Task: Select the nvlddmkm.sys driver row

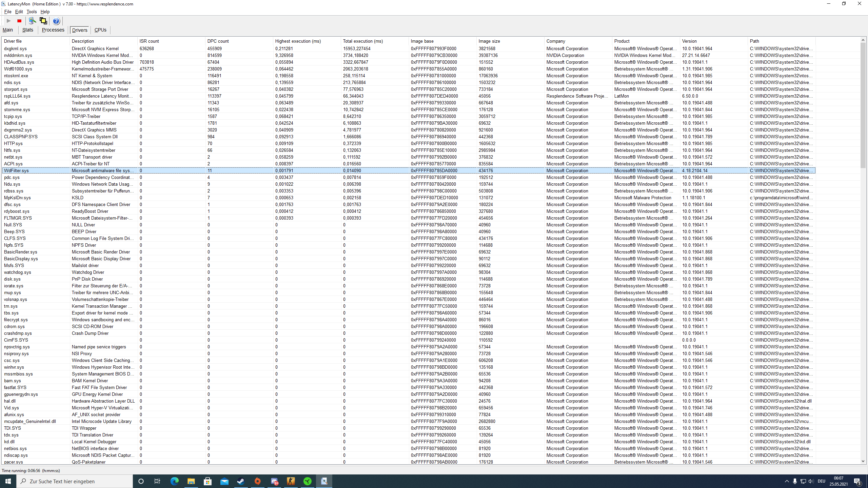Action: tap(18, 55)
